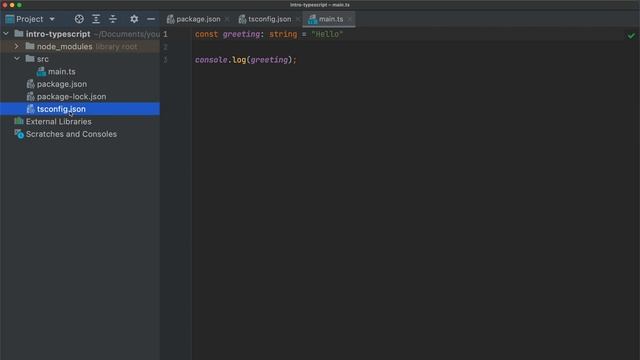This screenshot has height=360, width=640.
Task: Click the Collapse All icon in Project toolbar
Action: point(113,19)
